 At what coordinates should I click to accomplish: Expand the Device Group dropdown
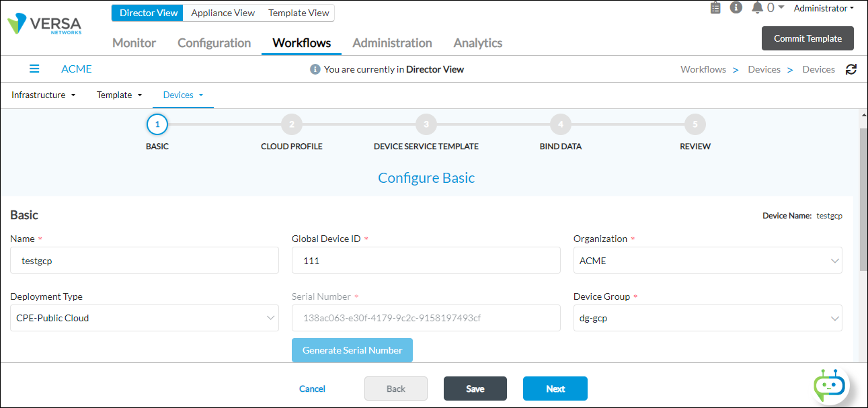[x=707, y=318]
